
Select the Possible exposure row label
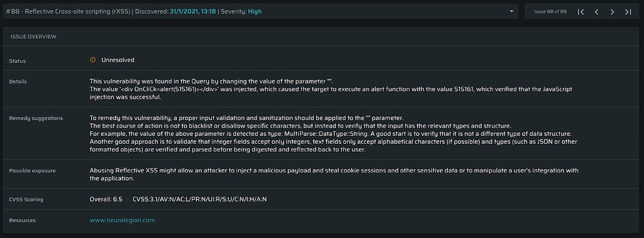click(32, 171)
